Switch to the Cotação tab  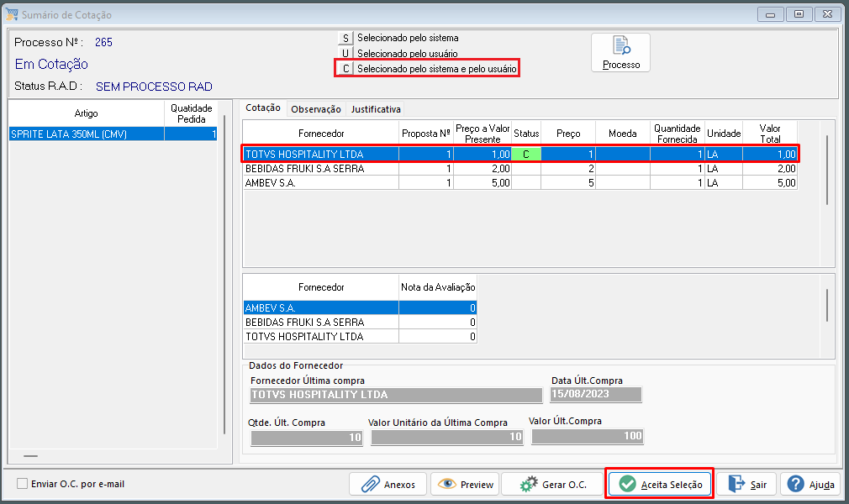[x=263, y=108]
